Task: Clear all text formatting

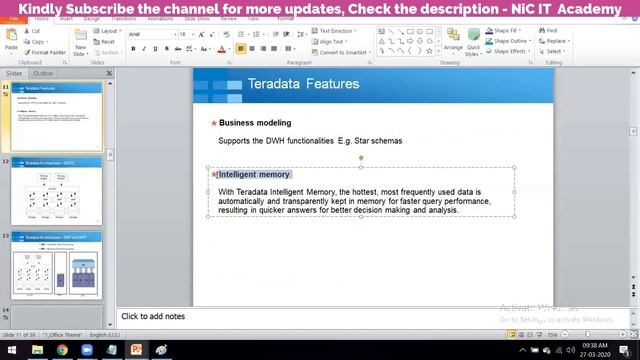Action: pyautogui.click(x=226, y=35)
